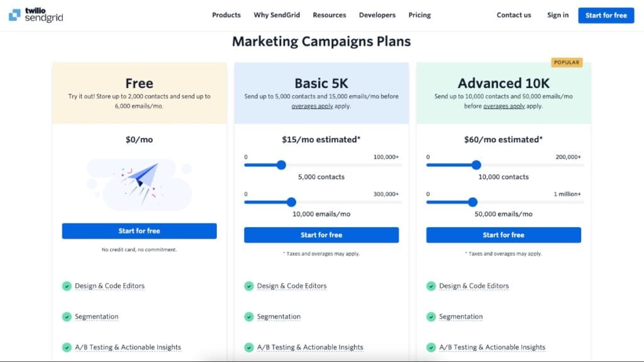Start the Basic 5K plan

click(x=321, y=235)
